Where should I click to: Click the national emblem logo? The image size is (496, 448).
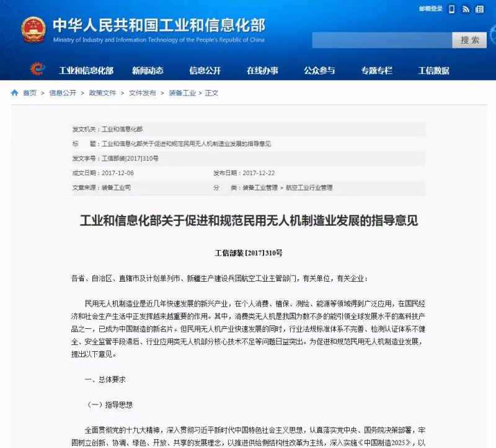coord(33,30)
